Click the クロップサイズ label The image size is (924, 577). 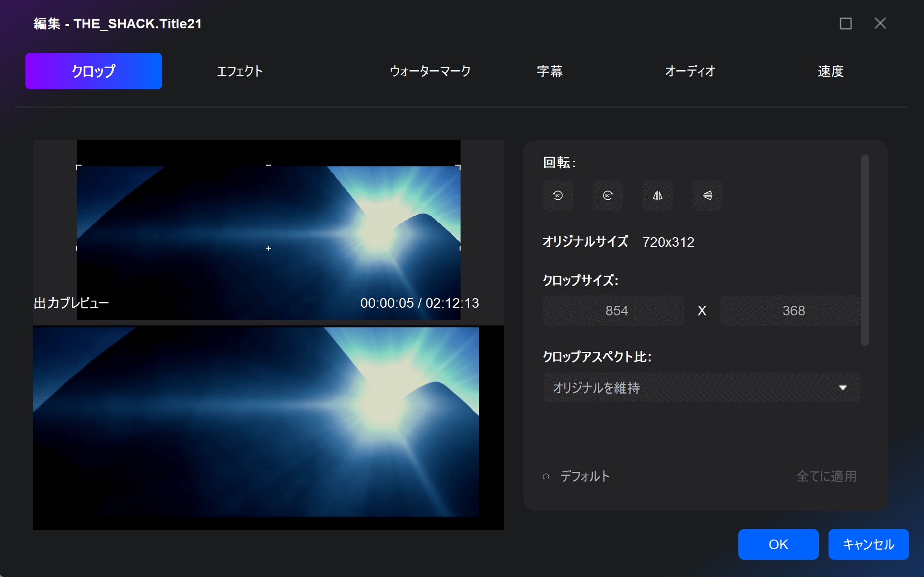[x=580, y=280]
